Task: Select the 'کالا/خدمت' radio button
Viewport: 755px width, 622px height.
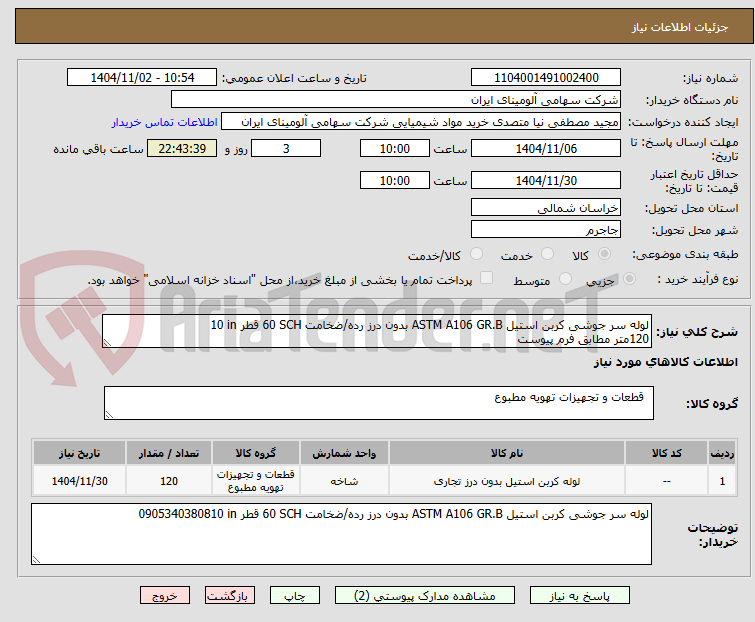Action: coord(476,254)
